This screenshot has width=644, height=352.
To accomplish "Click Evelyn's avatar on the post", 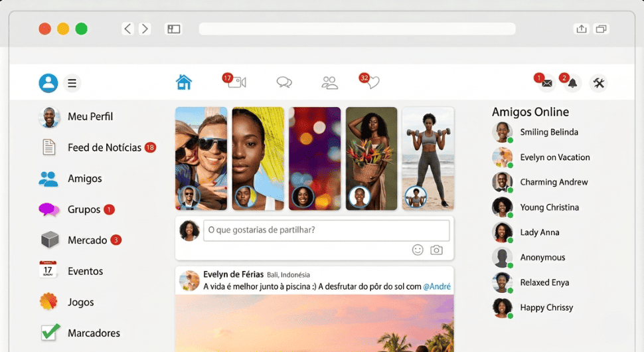I will pos(189,280).
